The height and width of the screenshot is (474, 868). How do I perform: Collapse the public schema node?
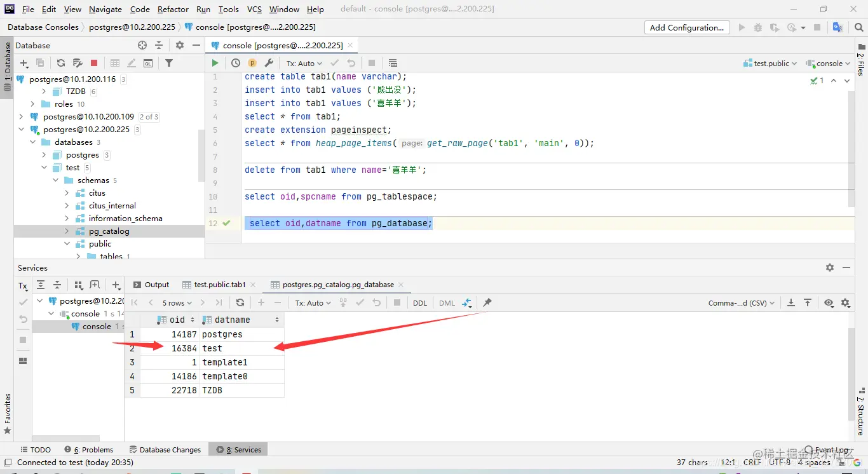[x=67, y=244]
